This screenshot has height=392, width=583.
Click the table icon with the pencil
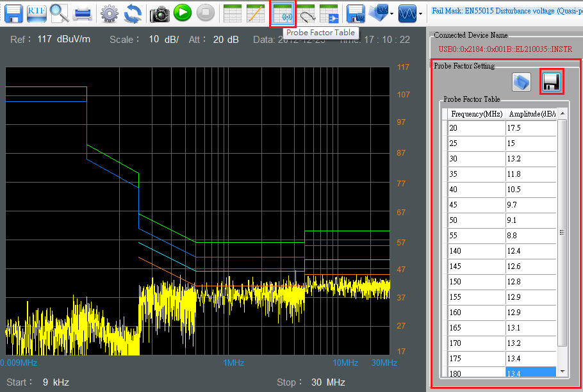click(x=256, y=13)
